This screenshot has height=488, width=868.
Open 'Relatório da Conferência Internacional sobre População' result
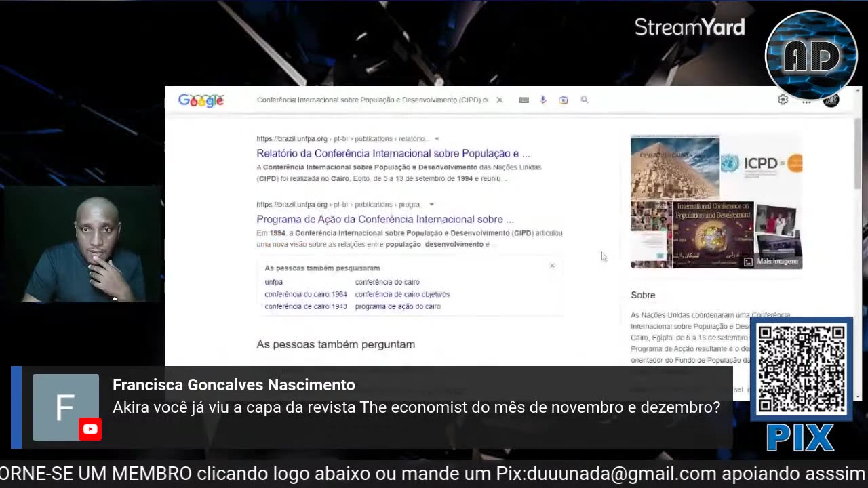pyautogui.click(x=393, y=153)
